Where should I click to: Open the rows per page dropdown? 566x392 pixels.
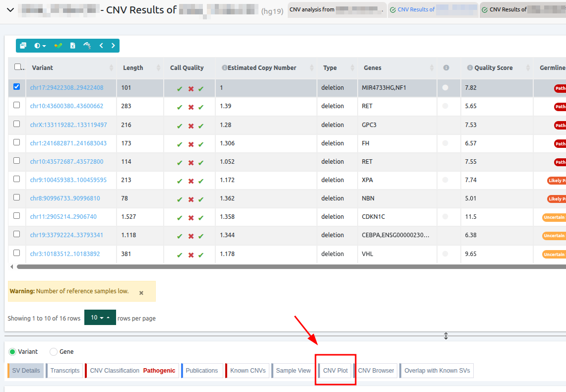tap(100, 318)
